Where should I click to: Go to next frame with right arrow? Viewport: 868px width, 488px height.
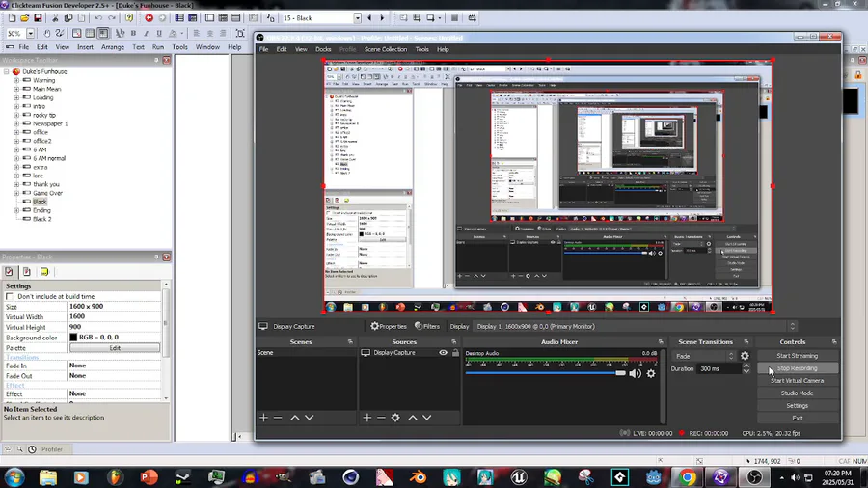click(382, 18)
